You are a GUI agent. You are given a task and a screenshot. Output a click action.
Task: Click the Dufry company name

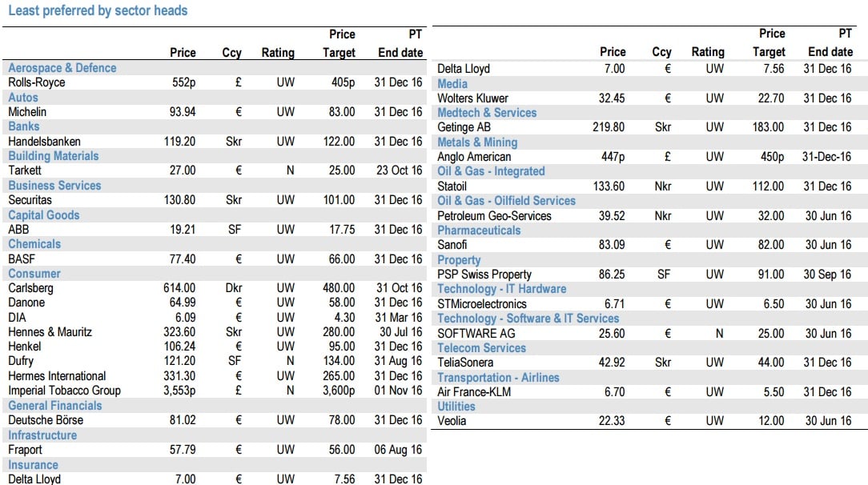coord(21,361)
